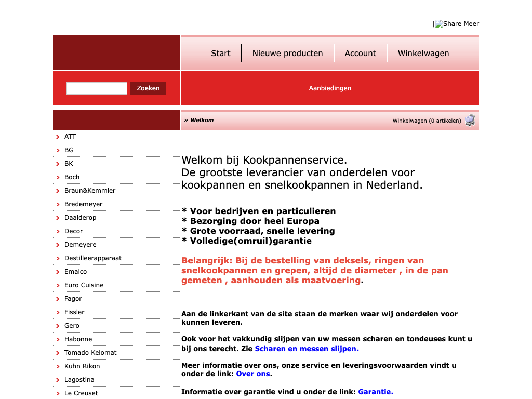Click the red arrow beside ATT
532x399 pixels.
[x=57, y=137]
